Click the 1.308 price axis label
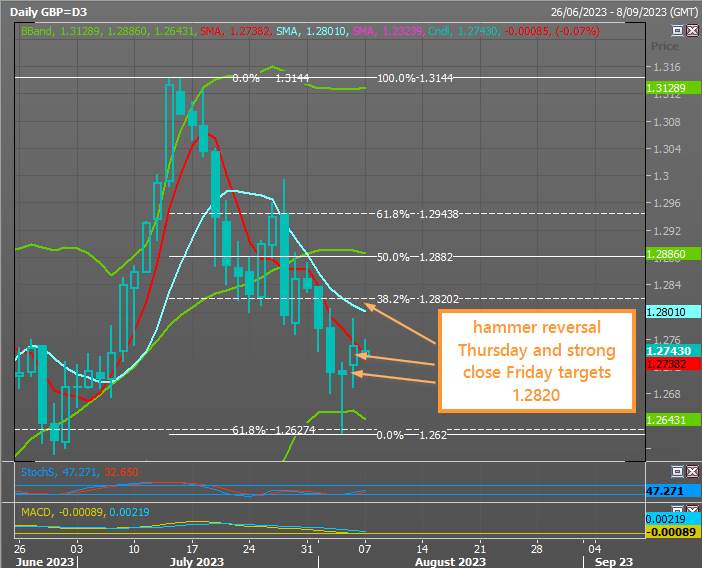Screen dimensions: 702x568 point(667,122)
